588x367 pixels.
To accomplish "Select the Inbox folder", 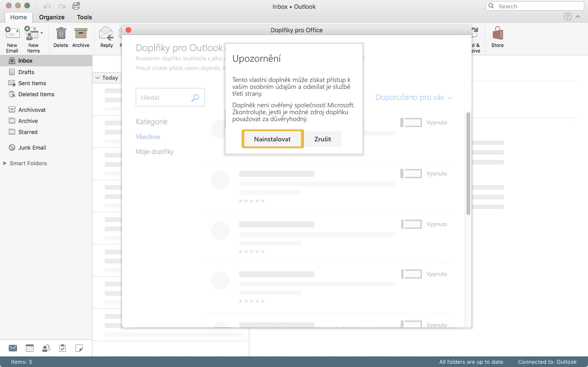I will pyautogui.click(x=46, y=61).
